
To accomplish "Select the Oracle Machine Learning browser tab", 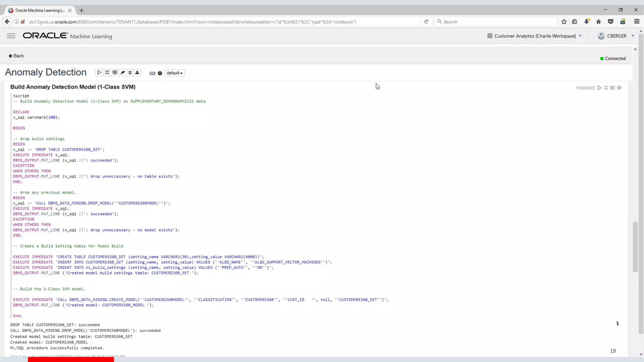I will tap(40, 10).
